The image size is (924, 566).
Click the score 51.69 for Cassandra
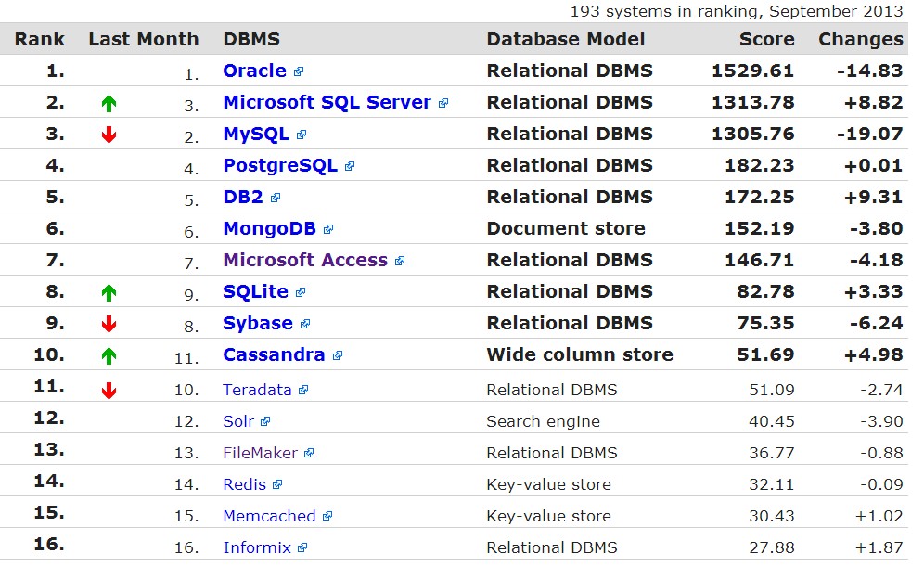[765, 355]
